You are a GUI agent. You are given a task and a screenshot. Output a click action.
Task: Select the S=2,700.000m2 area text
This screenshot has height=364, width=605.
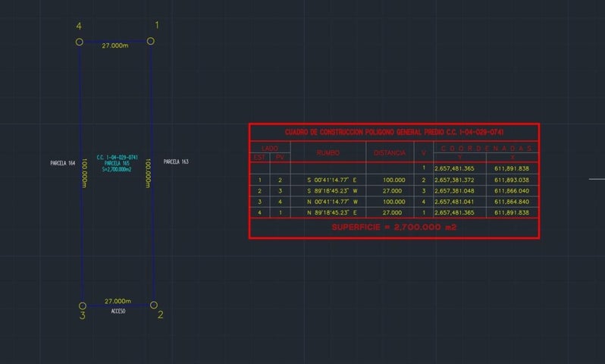117,169
